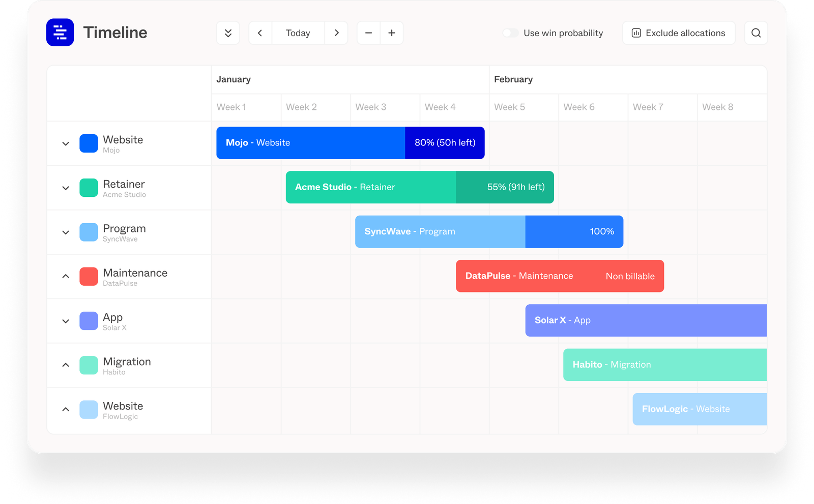
Task: Navigate forward with the right arrow icon
Action: click(x=337, y=33)
